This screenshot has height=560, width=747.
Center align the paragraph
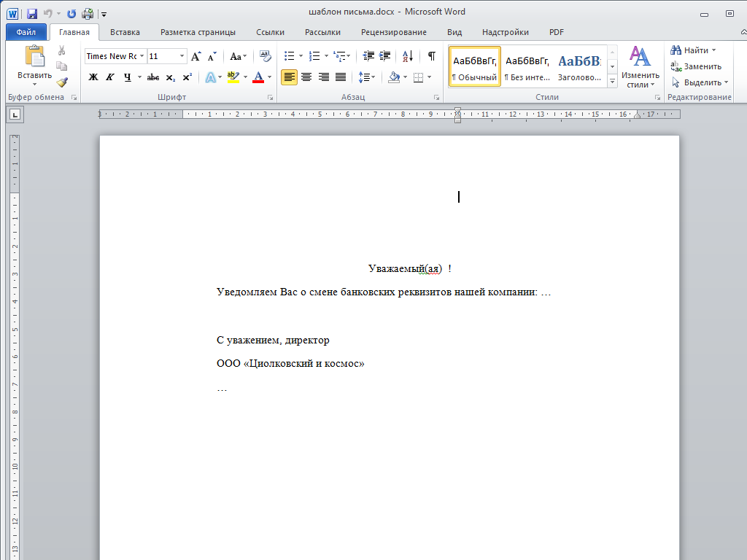[306, 77]
